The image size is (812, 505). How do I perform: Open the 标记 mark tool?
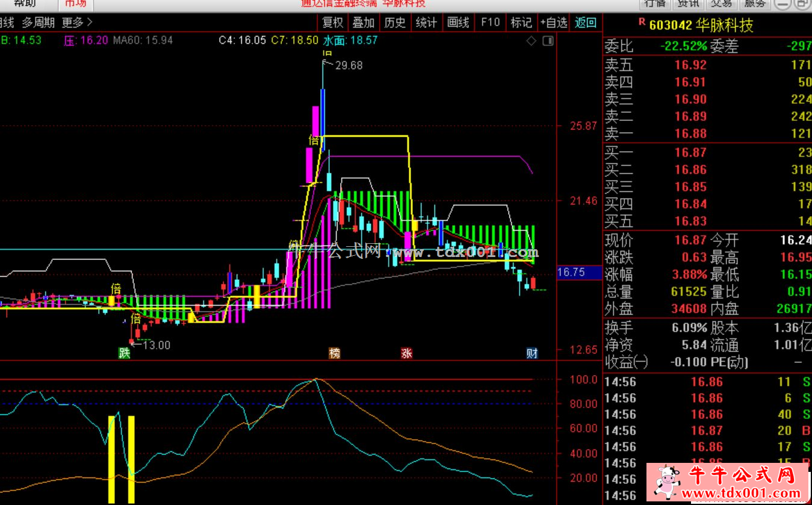coord(521,23)
